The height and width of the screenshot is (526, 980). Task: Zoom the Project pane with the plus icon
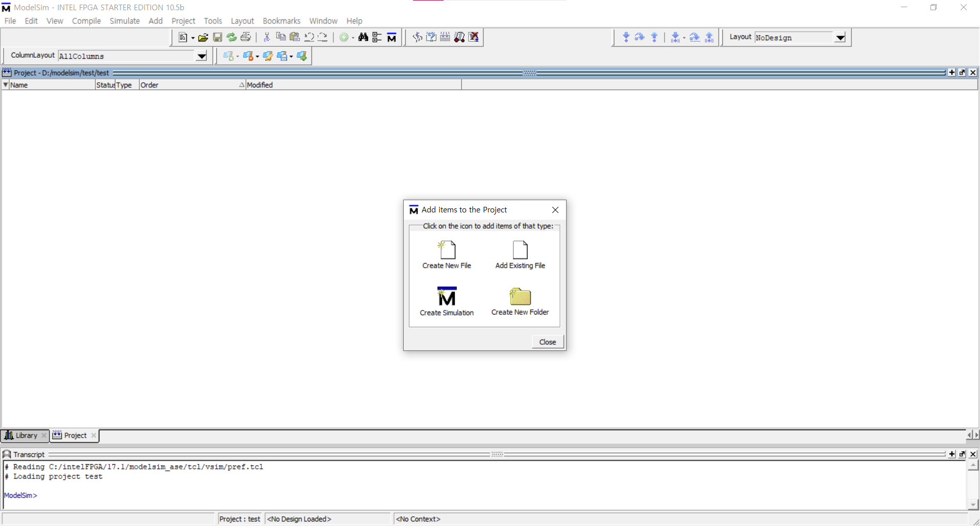[x=952, y=73]
